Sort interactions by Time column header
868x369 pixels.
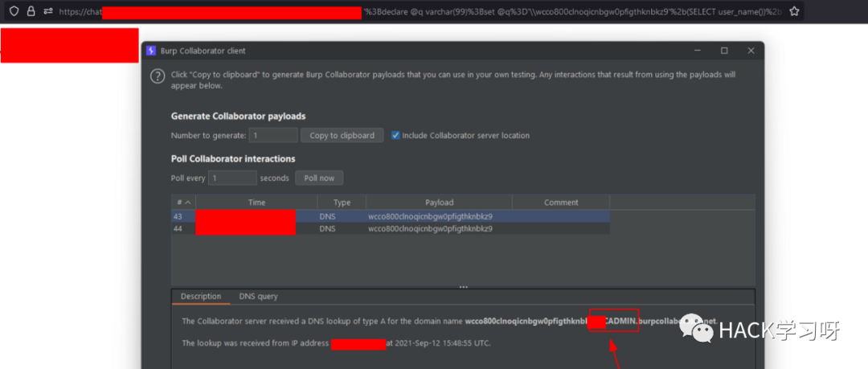[257, 203]
